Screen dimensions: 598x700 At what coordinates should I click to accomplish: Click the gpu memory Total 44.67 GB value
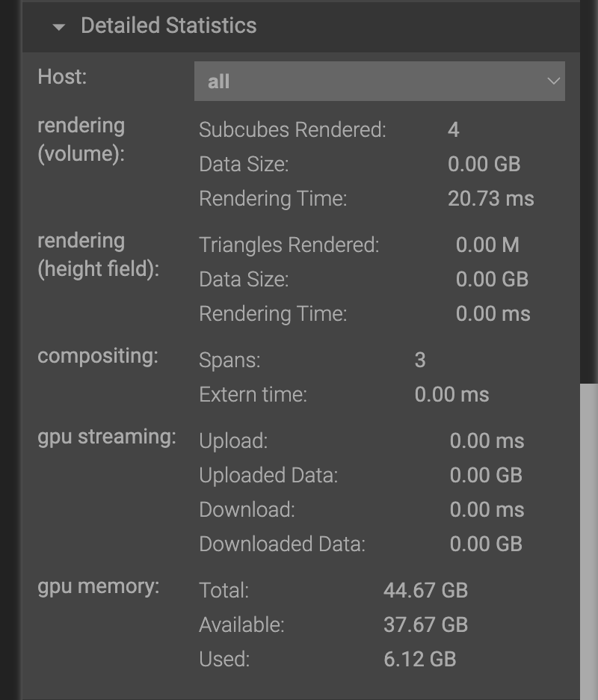pyautogui.click(x=425, y=591)
